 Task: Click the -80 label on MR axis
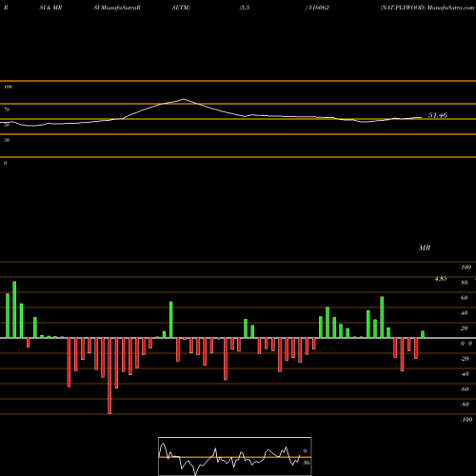coord(465,405)
